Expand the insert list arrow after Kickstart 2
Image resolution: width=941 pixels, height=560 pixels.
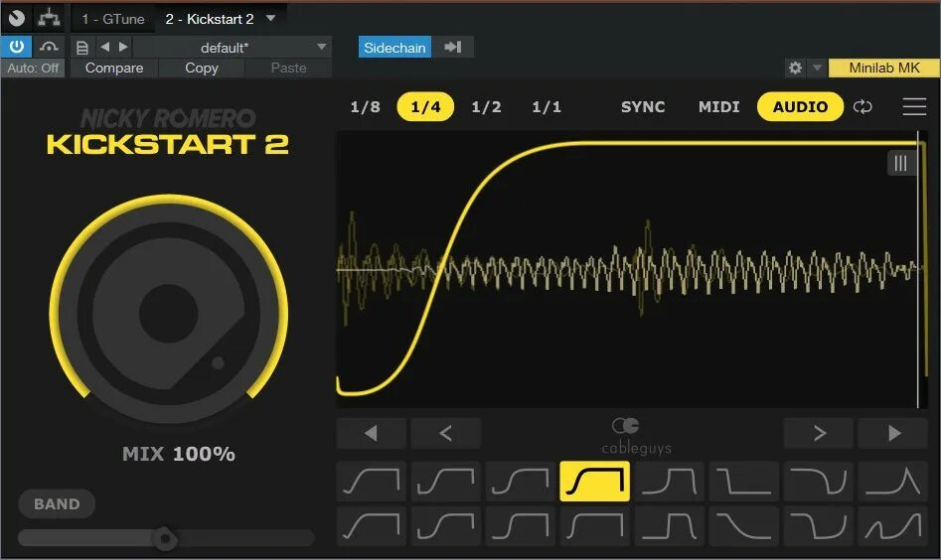coord(271,18)
